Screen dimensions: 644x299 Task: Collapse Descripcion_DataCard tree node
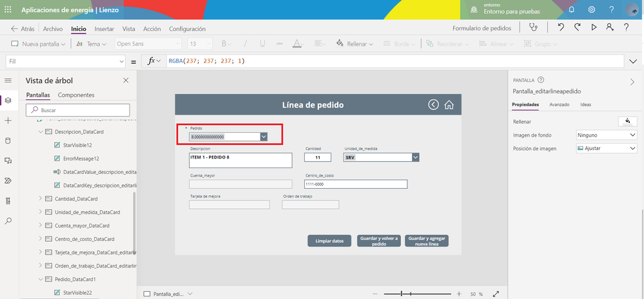coord(41,132)
